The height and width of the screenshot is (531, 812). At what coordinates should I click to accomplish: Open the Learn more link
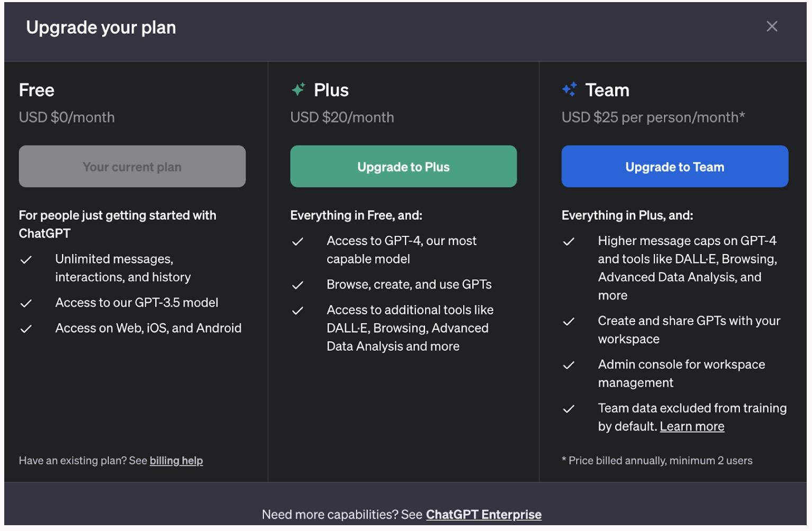tap(692, 426)
